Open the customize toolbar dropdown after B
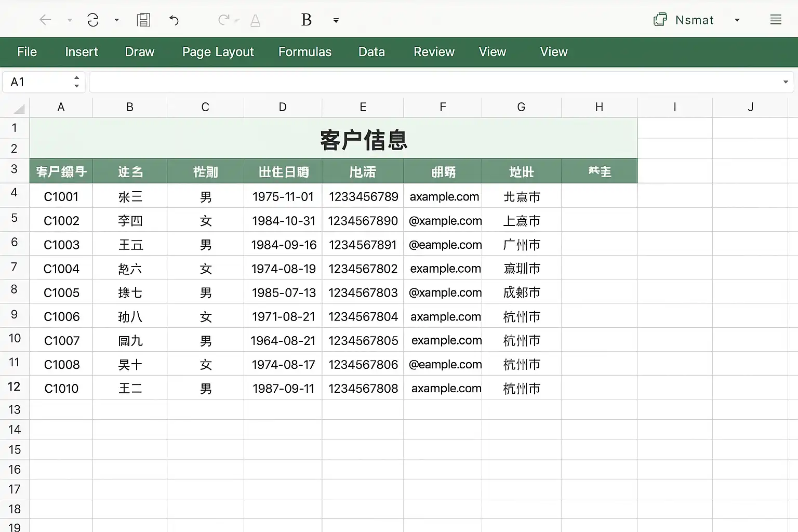 point(336,21)
